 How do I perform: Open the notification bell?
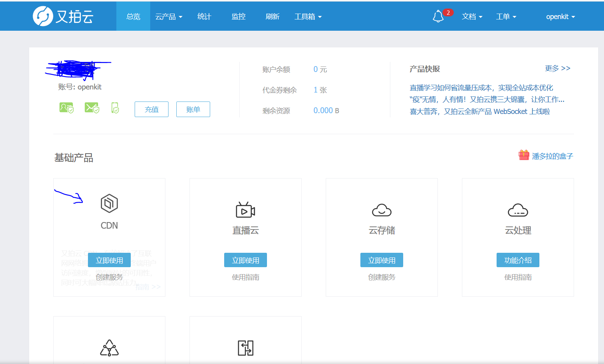coord(438,16)
